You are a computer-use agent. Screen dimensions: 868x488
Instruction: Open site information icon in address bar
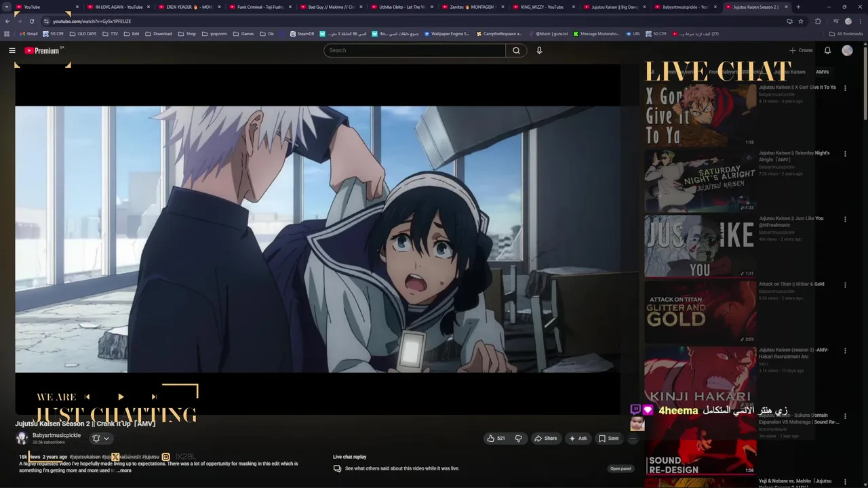click(46, 21)
